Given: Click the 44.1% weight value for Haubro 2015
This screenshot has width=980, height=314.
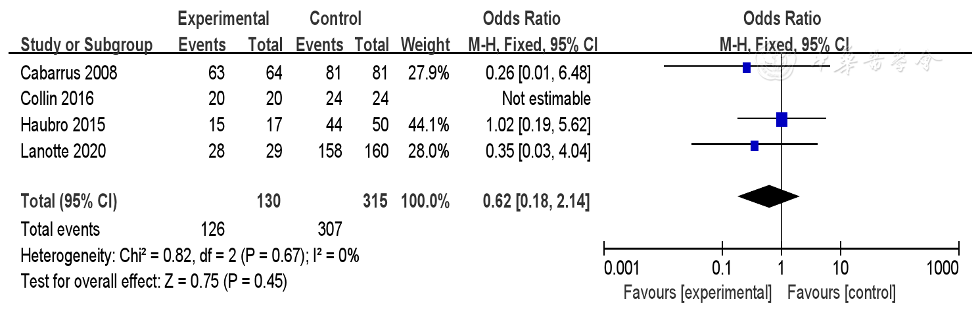Looking at the screenshot, I should point(425,125).
